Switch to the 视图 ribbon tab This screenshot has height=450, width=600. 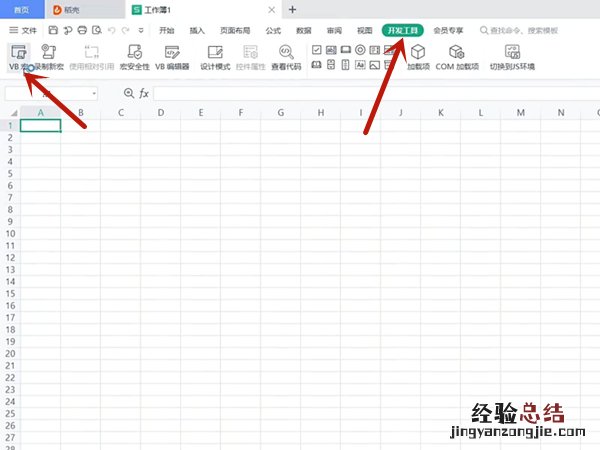[364, 30]
